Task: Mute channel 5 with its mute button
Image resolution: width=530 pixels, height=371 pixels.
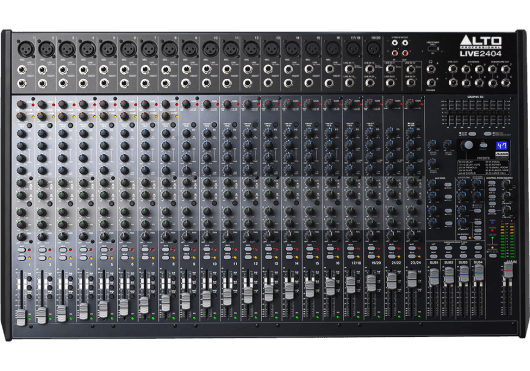Action: click(104, 250)
